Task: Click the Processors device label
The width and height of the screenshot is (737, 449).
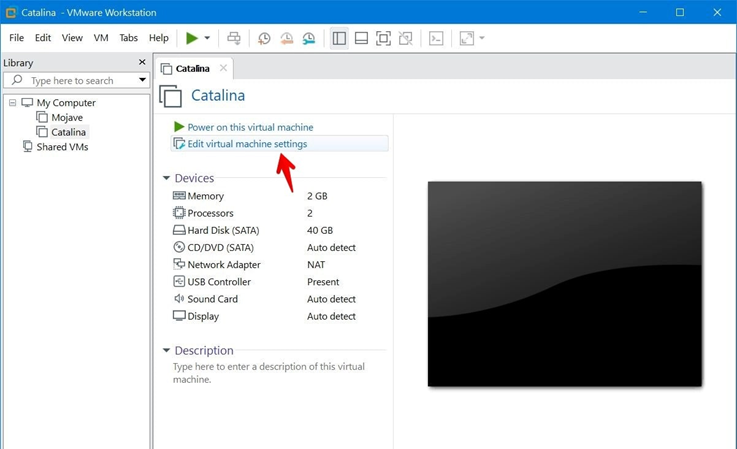Action: 210,213
